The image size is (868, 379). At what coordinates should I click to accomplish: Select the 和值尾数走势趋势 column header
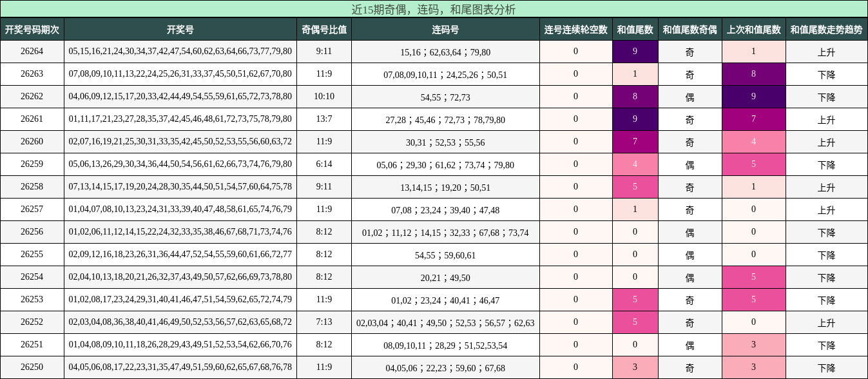pos(826,30)
